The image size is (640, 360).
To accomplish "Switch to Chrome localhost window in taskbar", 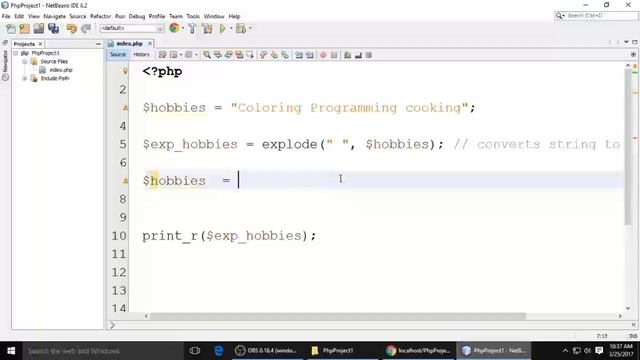I will click(x=419, y=351).
